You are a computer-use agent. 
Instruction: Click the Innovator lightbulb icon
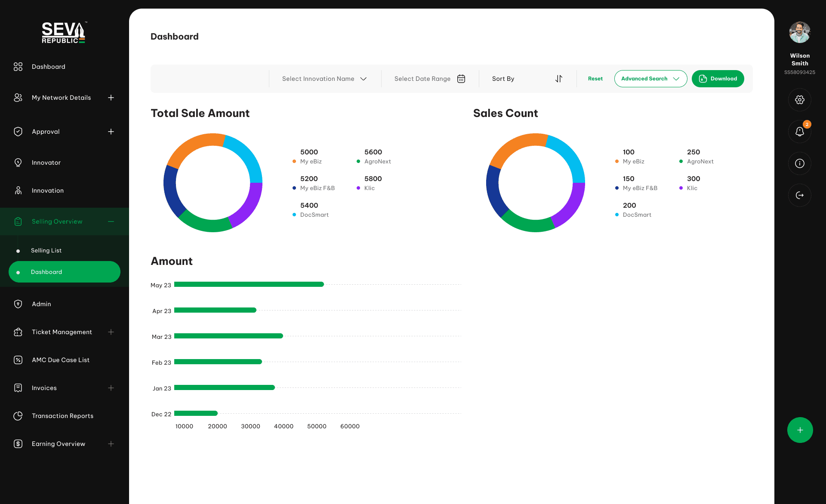coord(18,163)
